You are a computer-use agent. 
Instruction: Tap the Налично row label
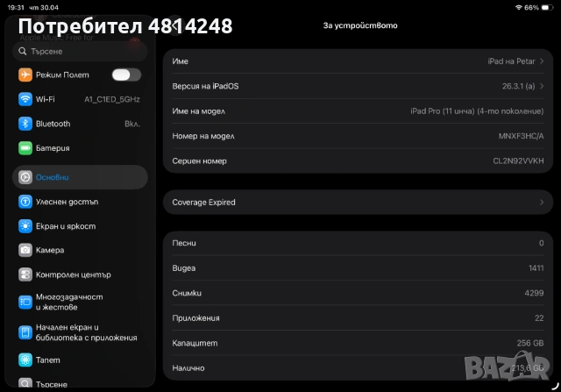[188, 368]
